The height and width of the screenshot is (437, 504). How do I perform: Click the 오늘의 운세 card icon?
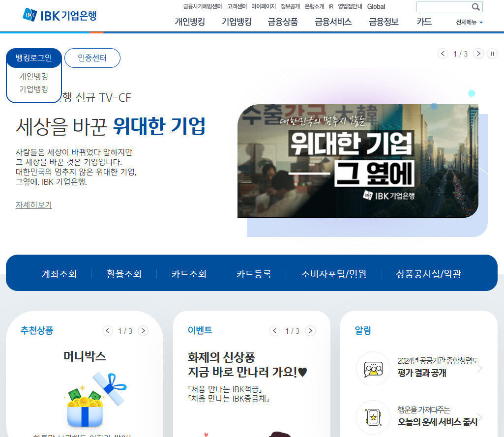(x=373, y=417)
